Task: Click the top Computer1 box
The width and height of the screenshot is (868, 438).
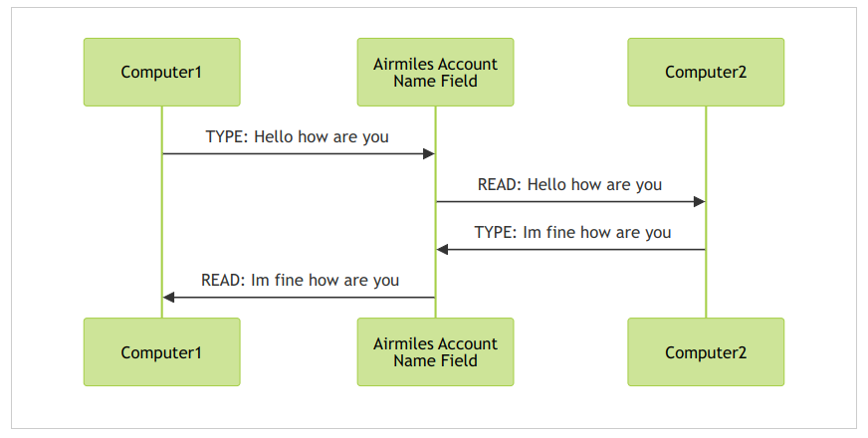Action: click(161, 72)
